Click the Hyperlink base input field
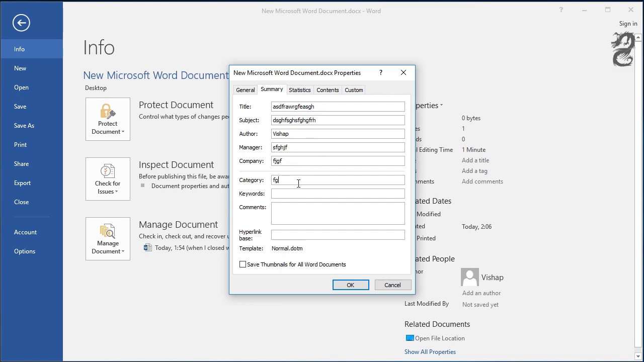The height and width of the screenshot is (362, 644). click(x=338, y=235)
